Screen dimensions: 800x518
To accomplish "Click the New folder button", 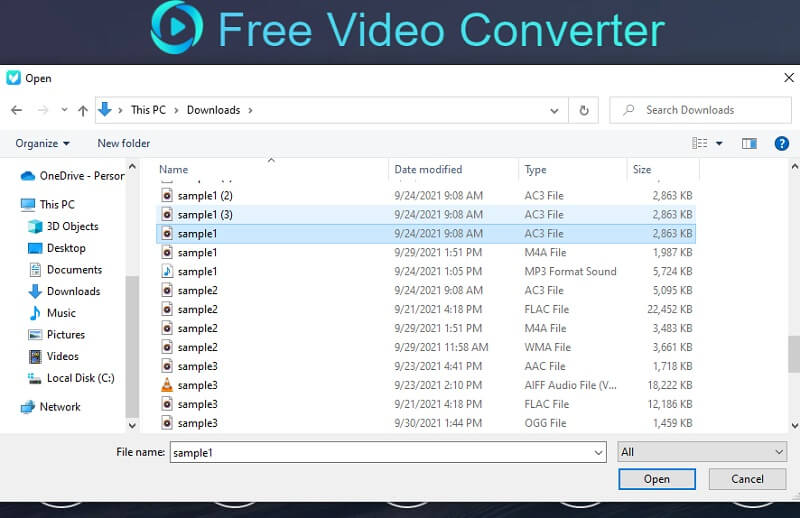I will pos(123,144).
